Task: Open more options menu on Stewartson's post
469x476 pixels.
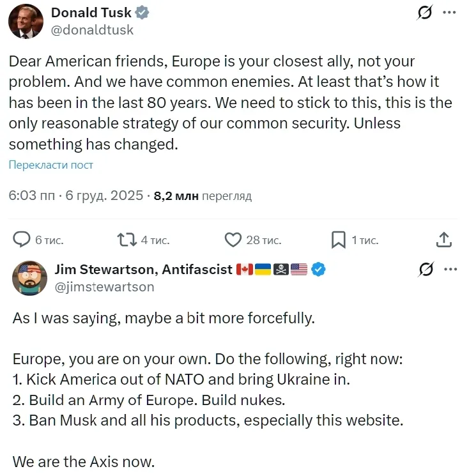Action: point(450,270)
